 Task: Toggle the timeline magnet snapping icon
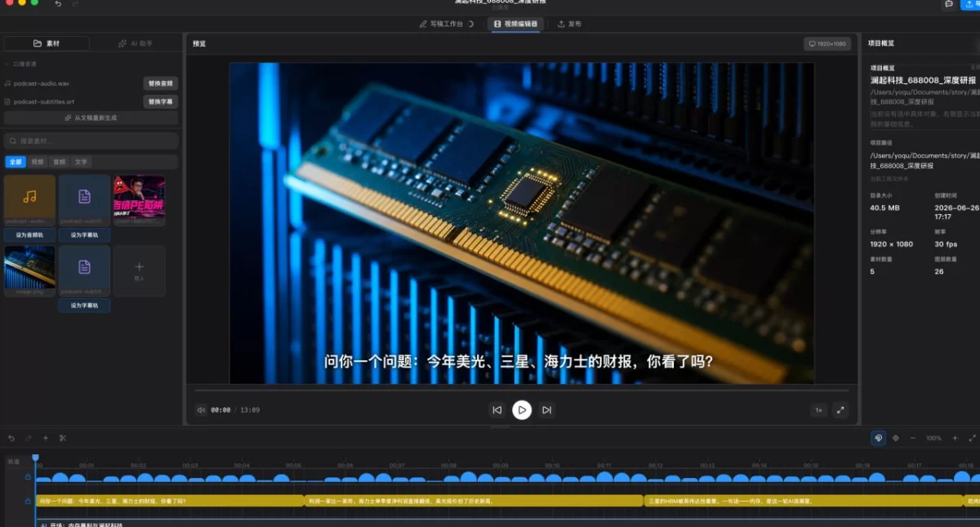[878, 438]
